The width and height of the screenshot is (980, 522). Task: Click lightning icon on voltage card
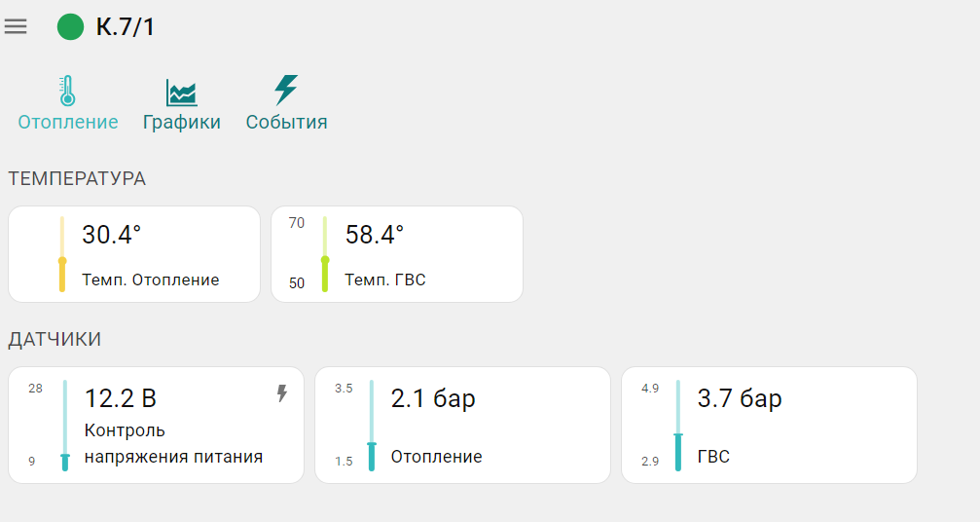coord(282,393)
